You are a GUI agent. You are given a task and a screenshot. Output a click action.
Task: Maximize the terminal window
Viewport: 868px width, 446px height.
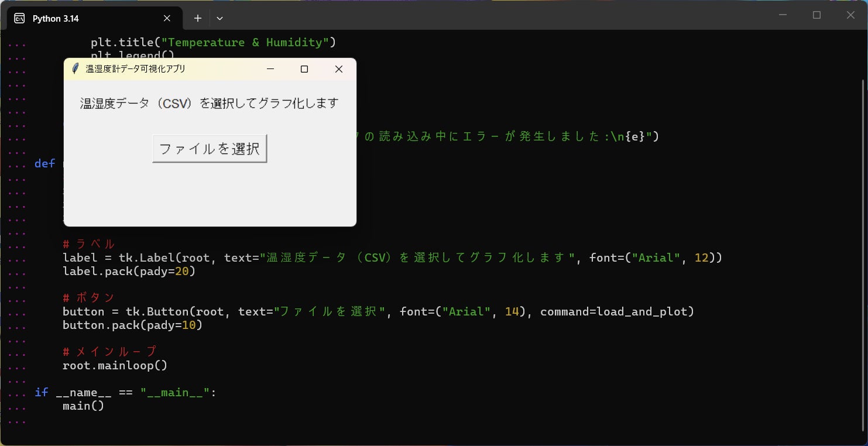click(817, 15)
